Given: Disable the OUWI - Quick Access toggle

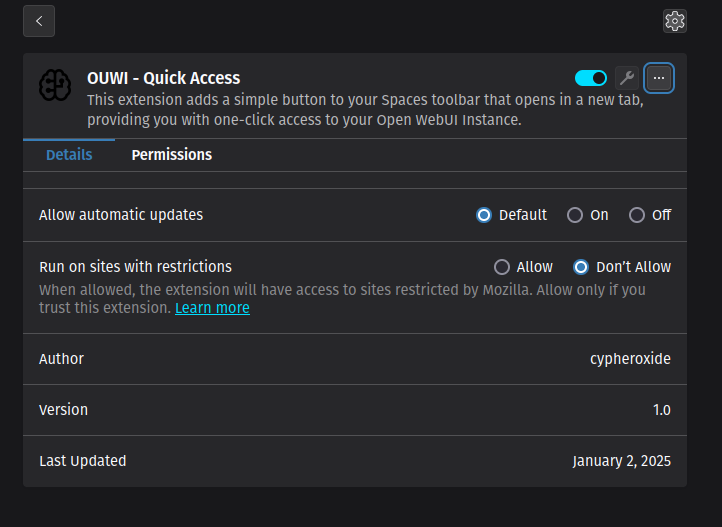Looking at the screenshot, I should (591, 78).
